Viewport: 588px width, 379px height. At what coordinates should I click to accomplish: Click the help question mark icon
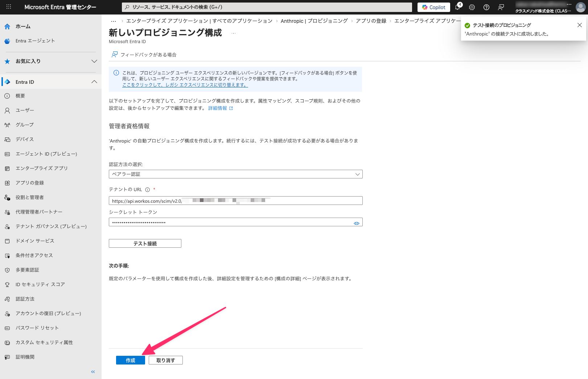tap(486, 7)
